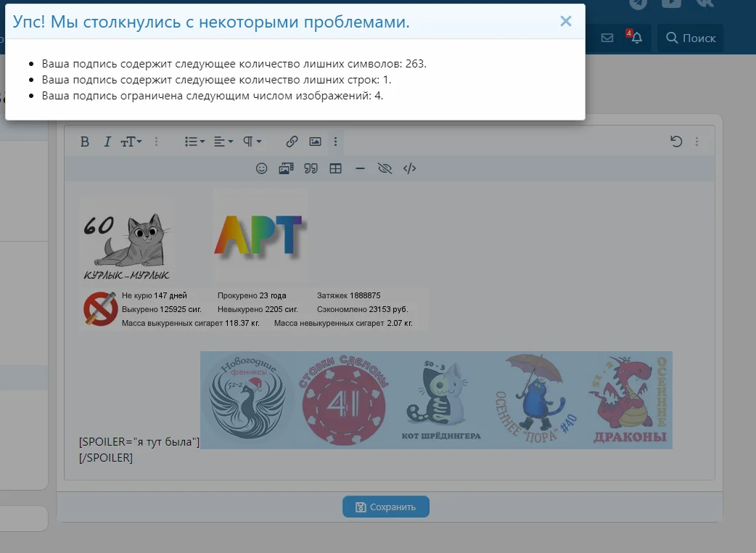Place cursor in [SPOILER="я тут была"] text

point(139,442)
